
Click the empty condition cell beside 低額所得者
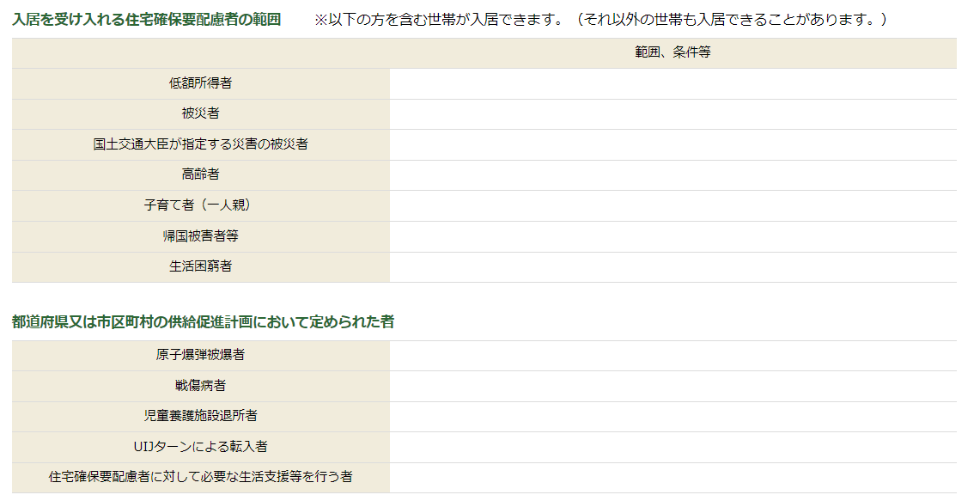click(x=673, y=83)
